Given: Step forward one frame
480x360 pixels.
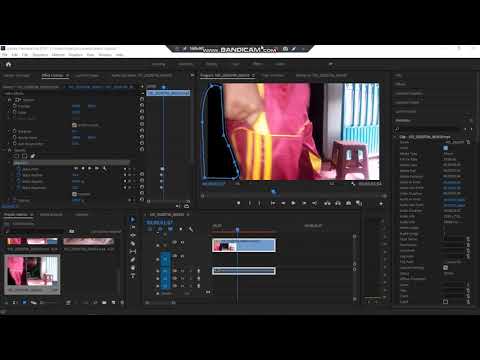Looking at the screenshot, I should click(304, 203).
